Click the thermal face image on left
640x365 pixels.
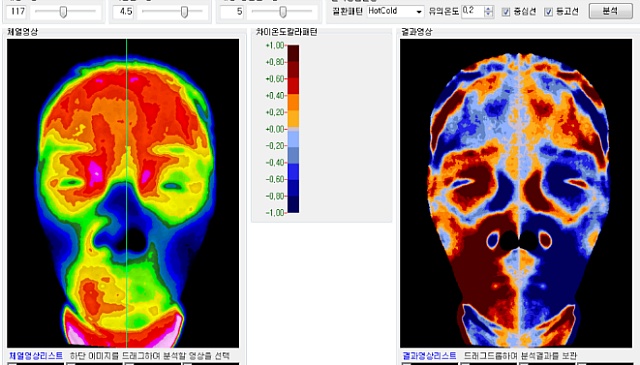[x=123, y=193]
